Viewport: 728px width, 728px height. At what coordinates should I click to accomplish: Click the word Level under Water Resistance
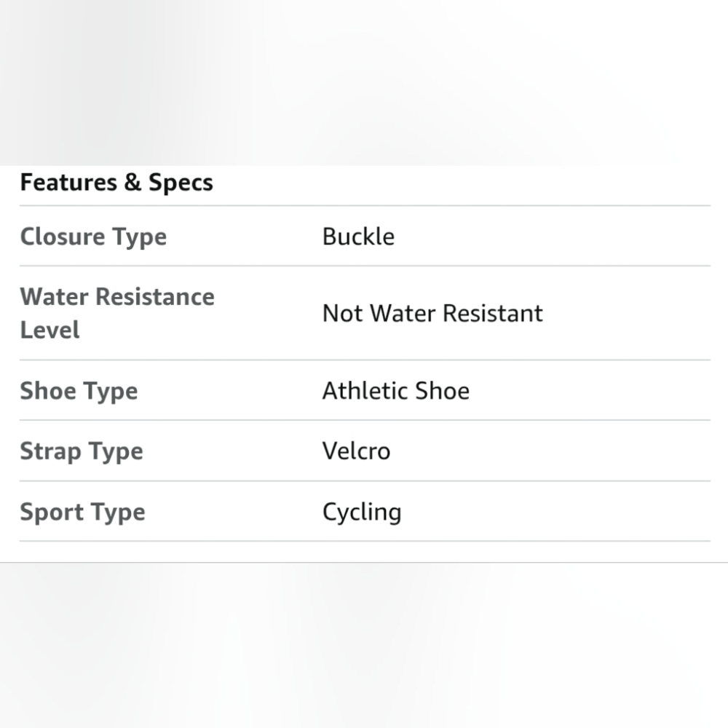click(x=50, y=330)
